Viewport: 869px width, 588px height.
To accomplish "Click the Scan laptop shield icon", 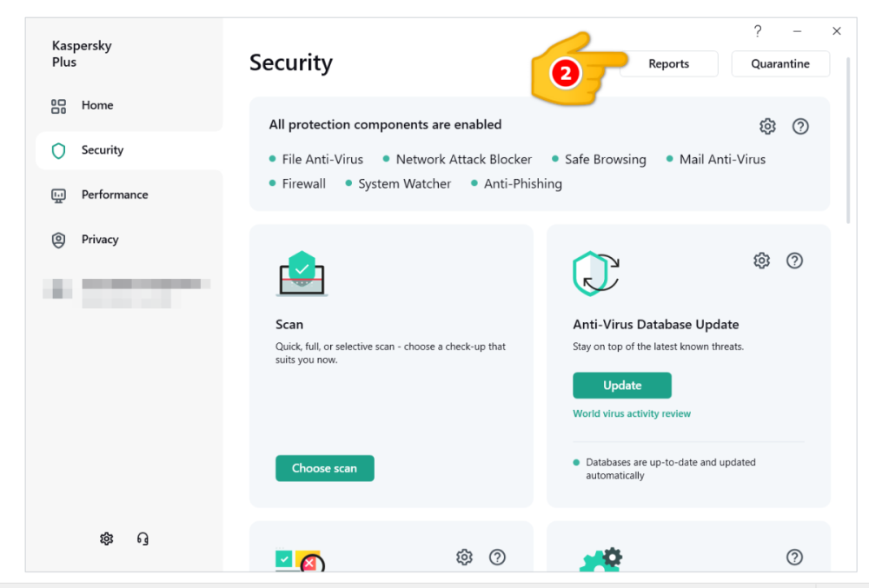I will pos(302,274).
